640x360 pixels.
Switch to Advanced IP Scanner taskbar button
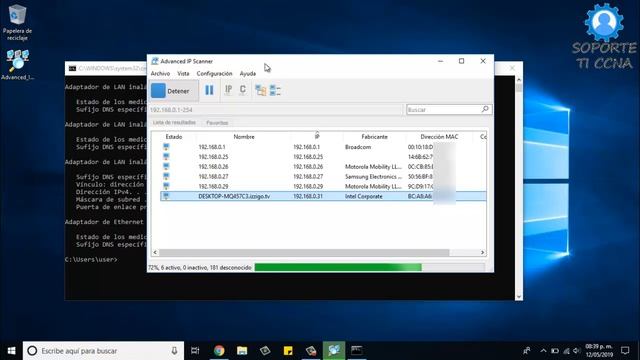pyautogui.click(x=334, y=351)
